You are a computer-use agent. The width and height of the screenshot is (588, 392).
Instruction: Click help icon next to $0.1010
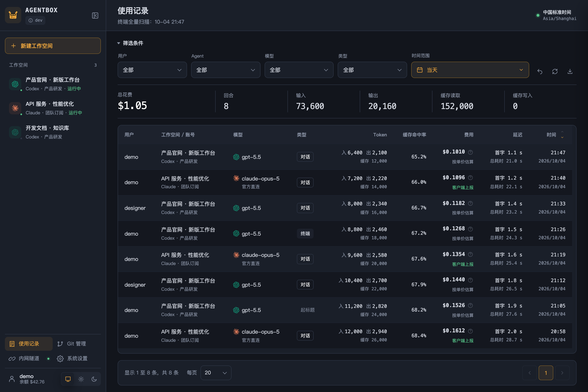470,152
